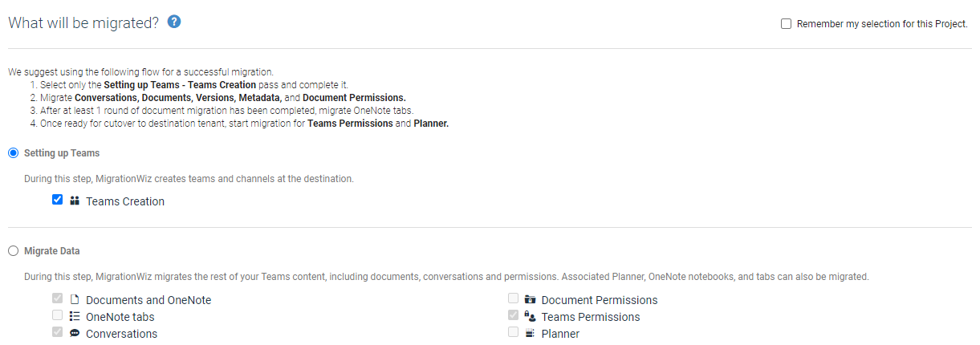Click the Planner icon

pos(530,334)
